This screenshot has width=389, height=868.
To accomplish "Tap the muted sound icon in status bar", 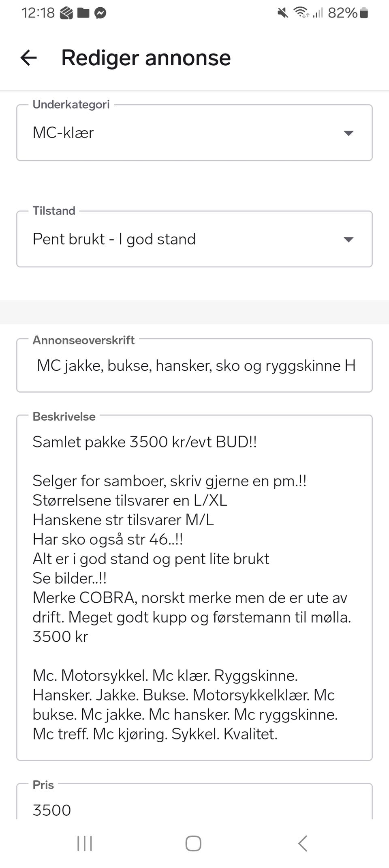I will [x=283, y=13].
